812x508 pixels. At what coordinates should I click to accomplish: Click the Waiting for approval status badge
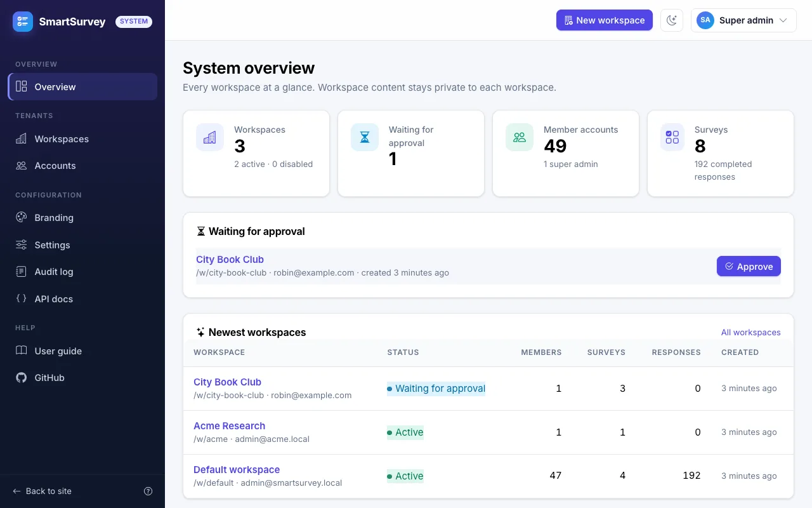(x=436, y=389)
